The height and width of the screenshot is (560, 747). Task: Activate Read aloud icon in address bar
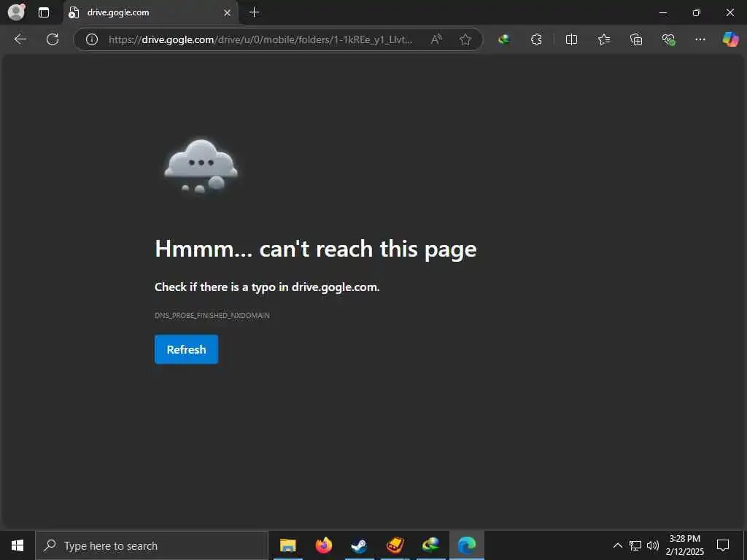coord(436,39)
